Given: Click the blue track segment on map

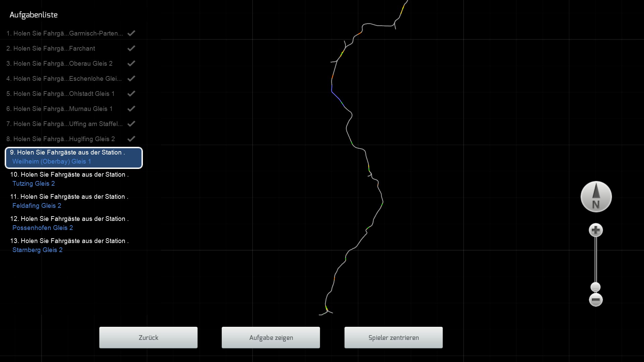Looking at the screenshot, I should pyautogui.click(x=336, y=96).
